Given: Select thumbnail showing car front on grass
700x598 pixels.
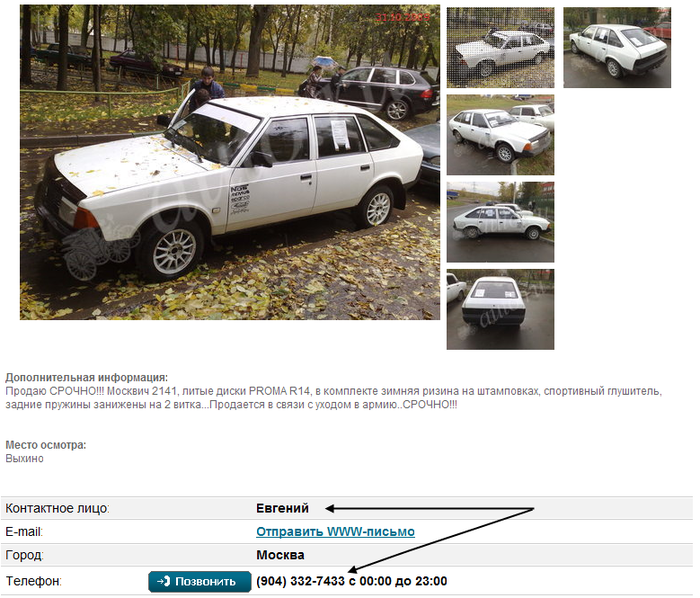Looking at the screenshot, I should [x=500, y=135].
